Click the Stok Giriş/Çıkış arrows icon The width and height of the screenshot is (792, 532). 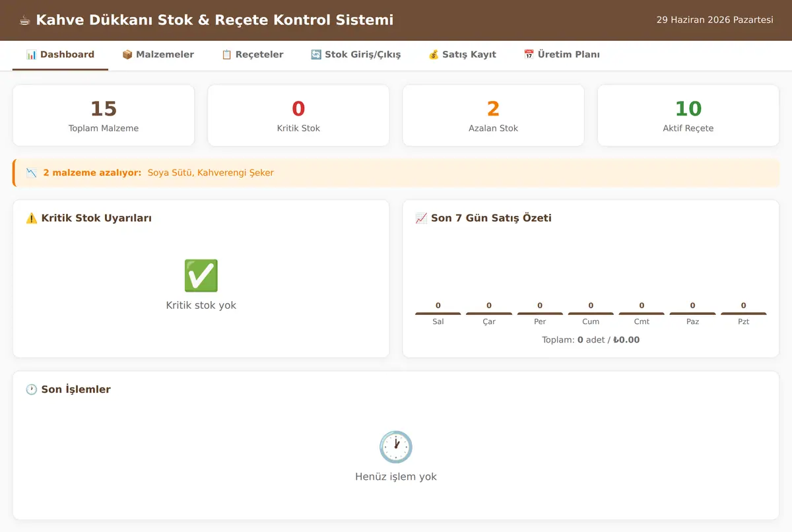[316, 55]
